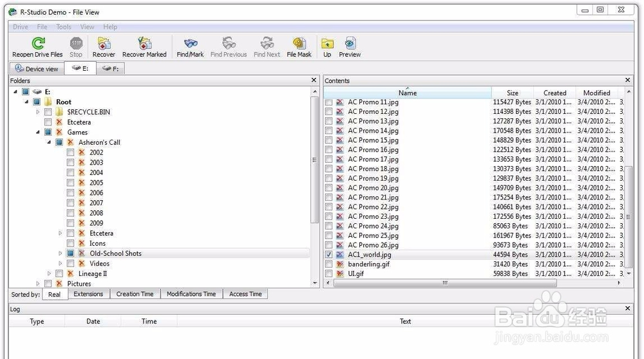Click the $RECYCLE.BIN folder icon

click(59, 111)
